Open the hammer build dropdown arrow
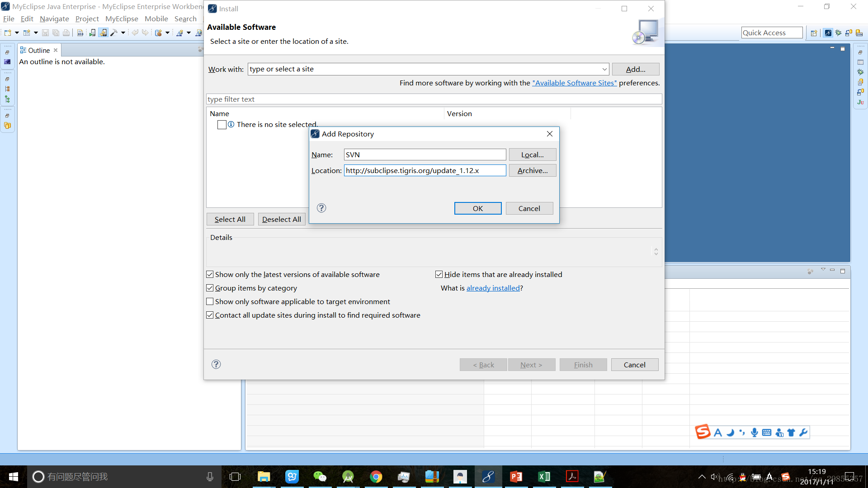Screen dimensions: 868x488 (123, 33)
